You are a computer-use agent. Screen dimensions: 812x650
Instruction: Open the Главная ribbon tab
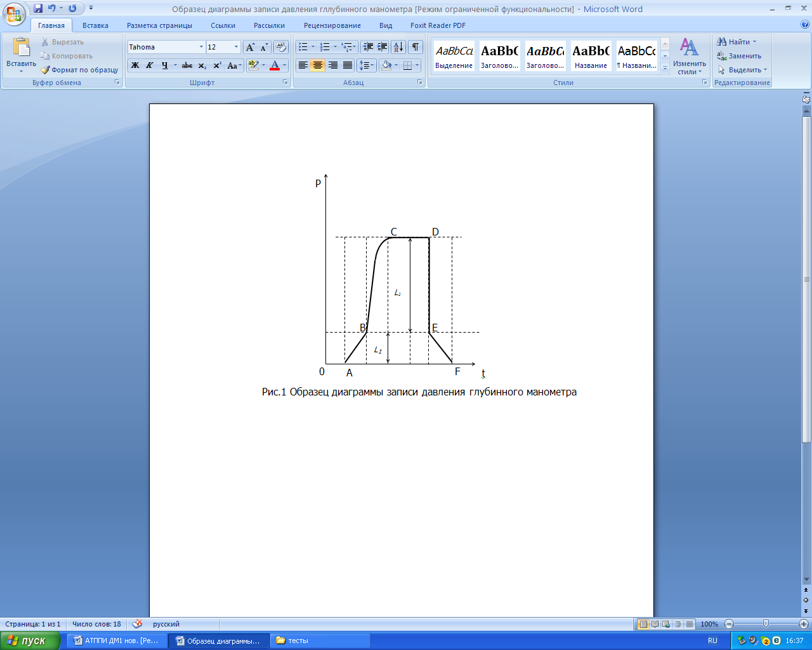pyautogui.click(x=51, y=25)
